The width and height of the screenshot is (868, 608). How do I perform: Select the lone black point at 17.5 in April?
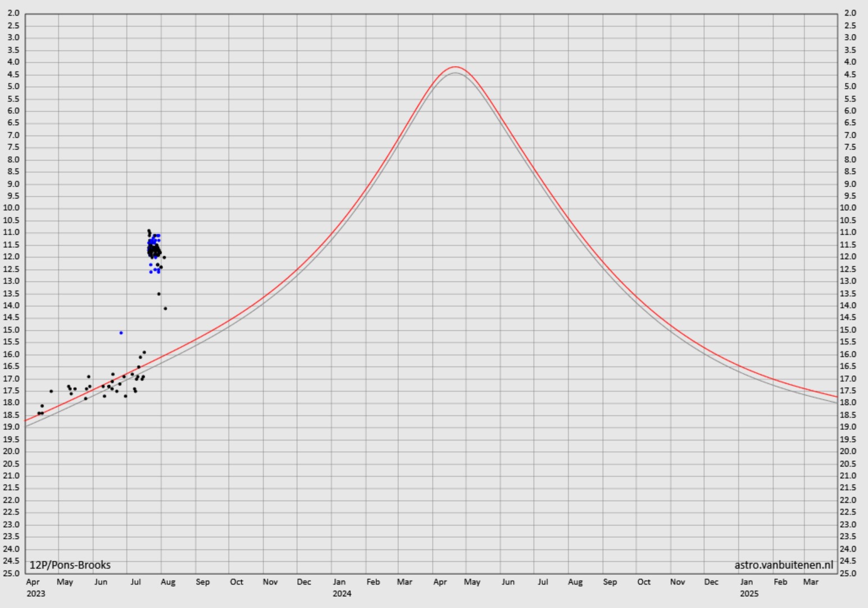click(x=51, y=391)
